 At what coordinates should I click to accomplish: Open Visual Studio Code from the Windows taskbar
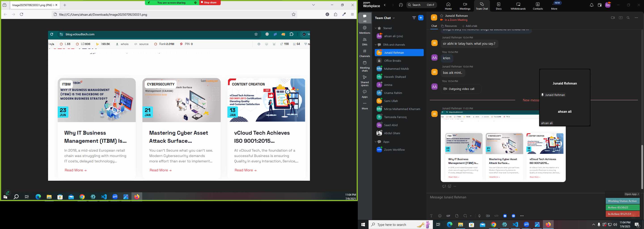515,225
